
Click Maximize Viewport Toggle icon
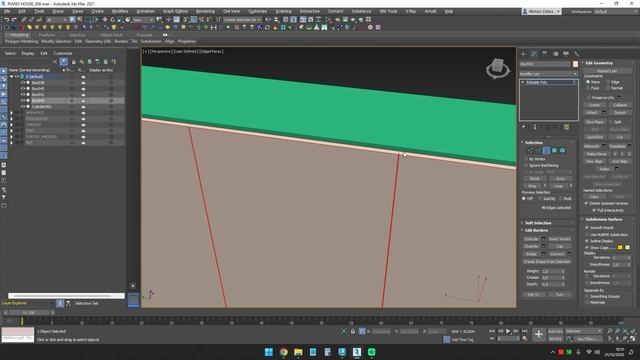[x=633, y=339]
